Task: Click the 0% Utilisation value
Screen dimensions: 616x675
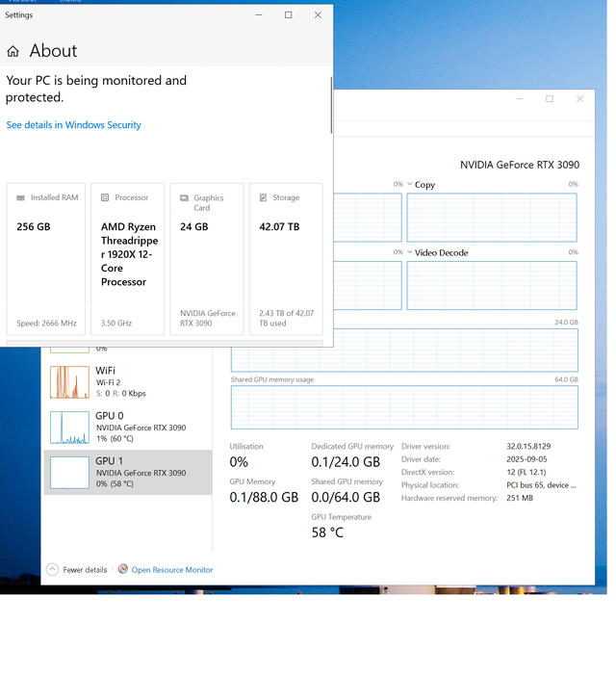Action: click(x=239, y=462)
